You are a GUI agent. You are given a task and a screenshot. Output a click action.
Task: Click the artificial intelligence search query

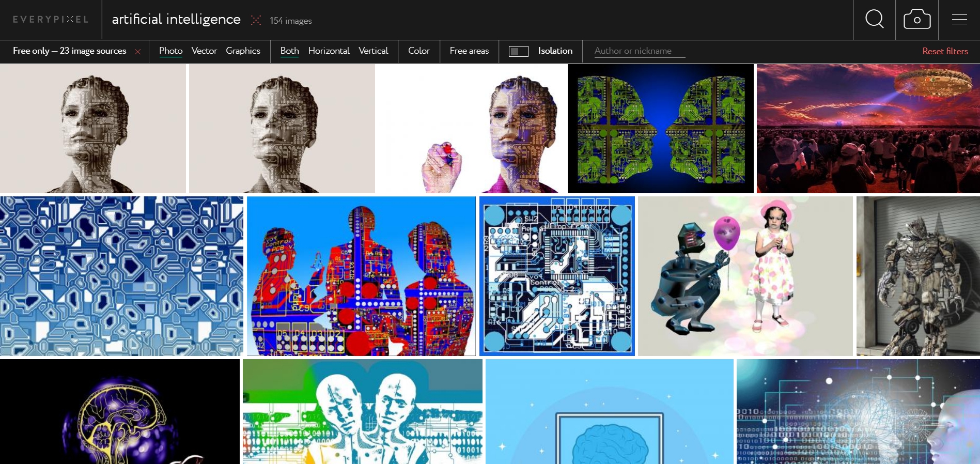point(176,20)
